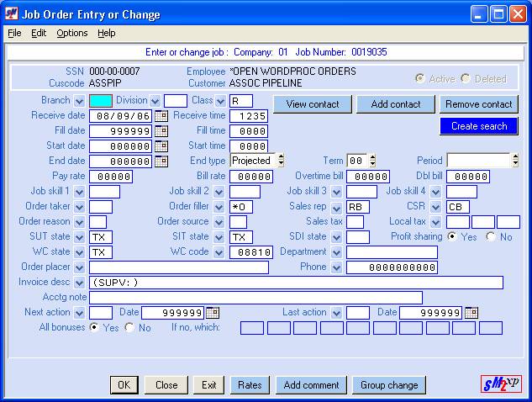
Task: Open the Options menu
Action: coord(71,34)
